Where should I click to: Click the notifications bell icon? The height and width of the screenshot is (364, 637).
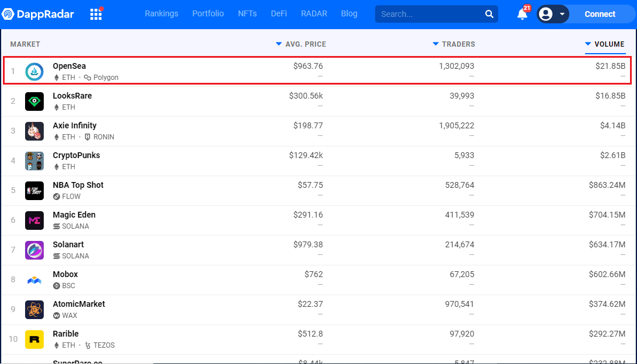click(522, 14)
